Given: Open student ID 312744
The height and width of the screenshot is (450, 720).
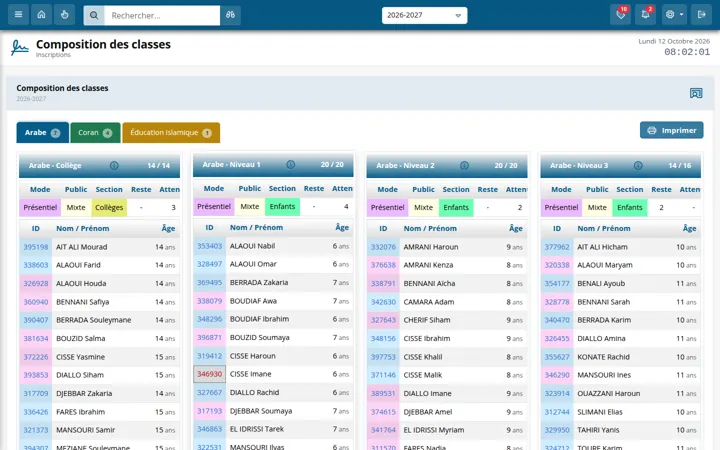Looking at the screenshot, I should click(x=557, y=411).
